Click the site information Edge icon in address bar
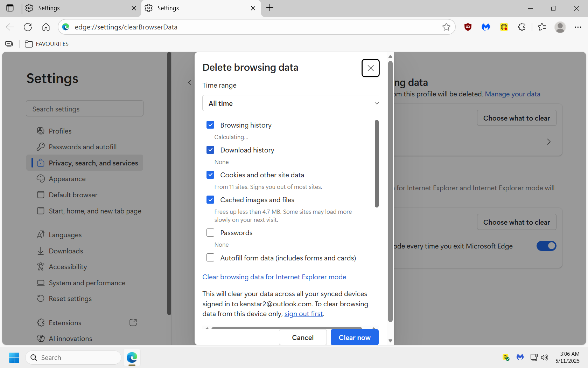This screenshot has width=588, height=368. pyautogui.click(x=66, y=27)
